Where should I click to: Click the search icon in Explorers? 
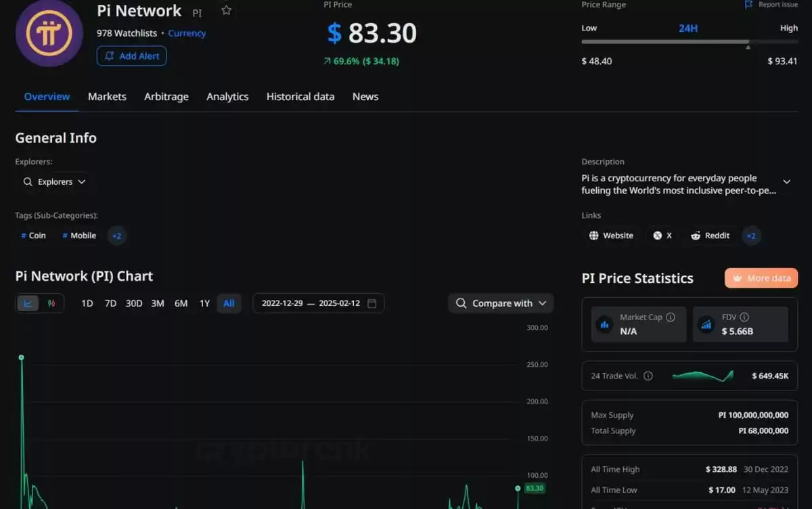click(28, 182)
